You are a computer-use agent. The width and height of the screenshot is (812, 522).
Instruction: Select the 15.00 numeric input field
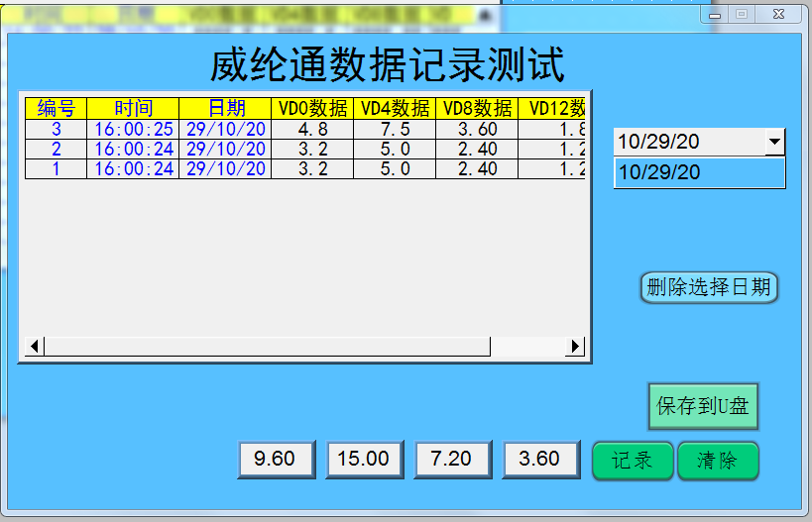[364, 460]
